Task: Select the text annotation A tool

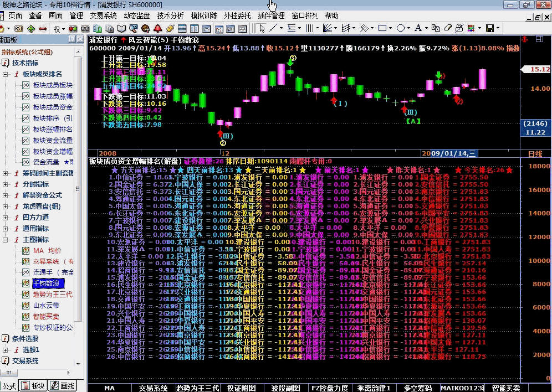Action: click(x=418, y=28)
